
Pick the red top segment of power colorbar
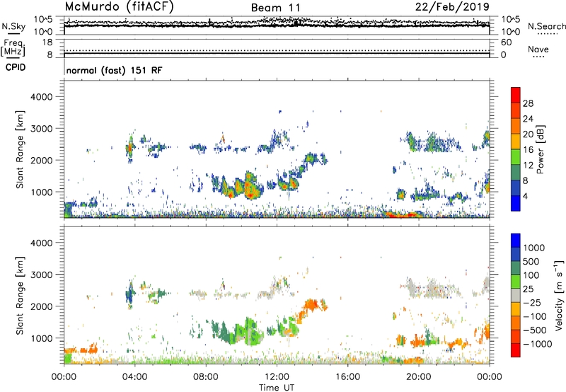tap(516, 96)
